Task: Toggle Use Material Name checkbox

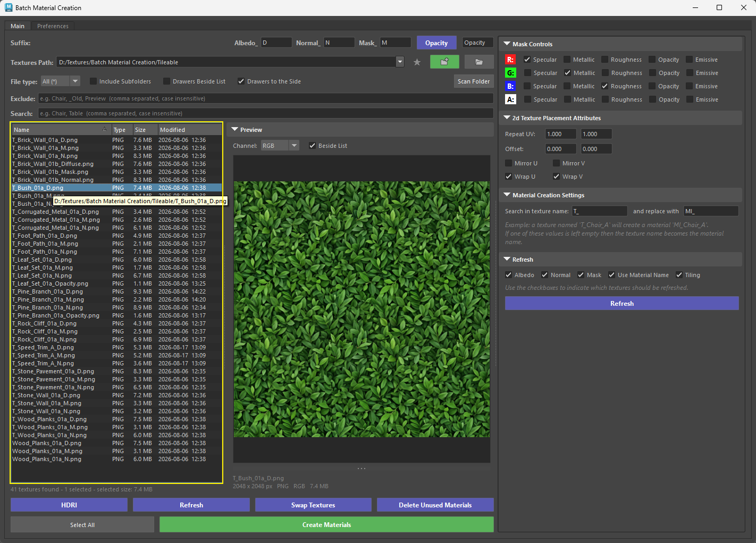Action: tap(612, 275)
